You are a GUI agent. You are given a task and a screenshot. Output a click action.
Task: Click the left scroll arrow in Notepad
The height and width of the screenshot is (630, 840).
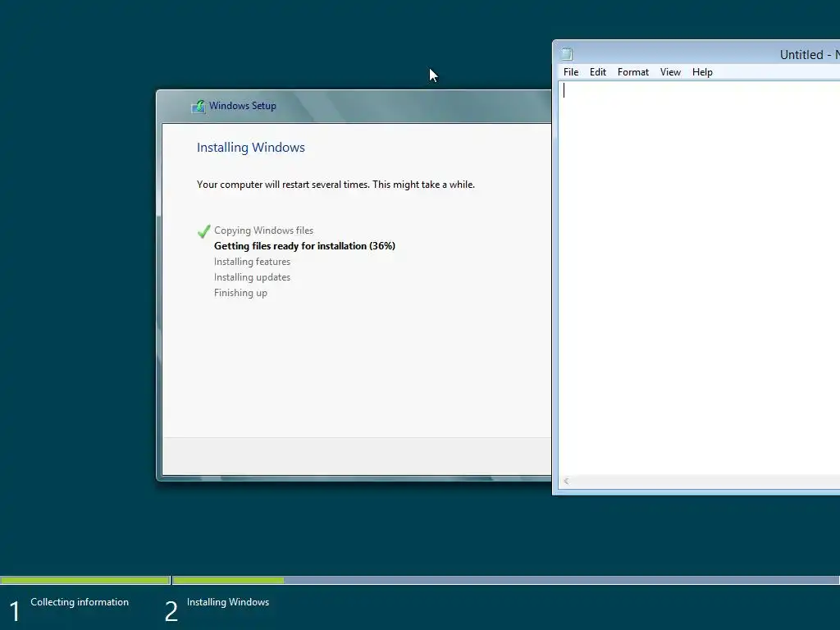[x=566, y=481]
